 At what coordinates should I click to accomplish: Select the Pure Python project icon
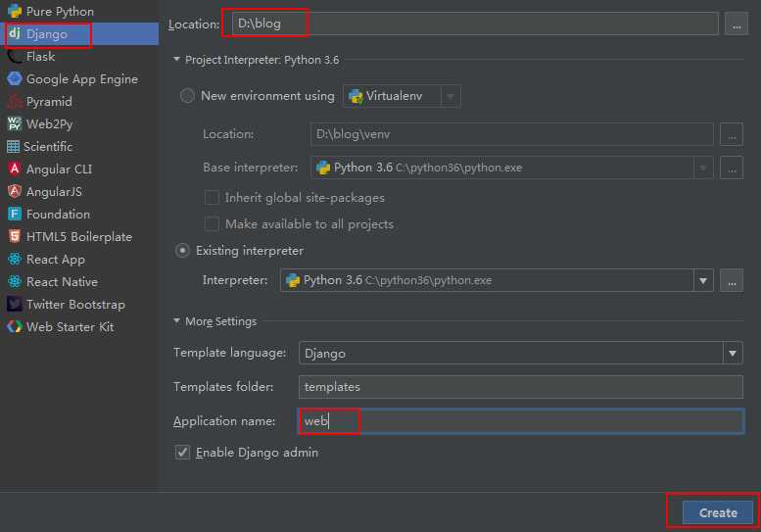point(15,11)
